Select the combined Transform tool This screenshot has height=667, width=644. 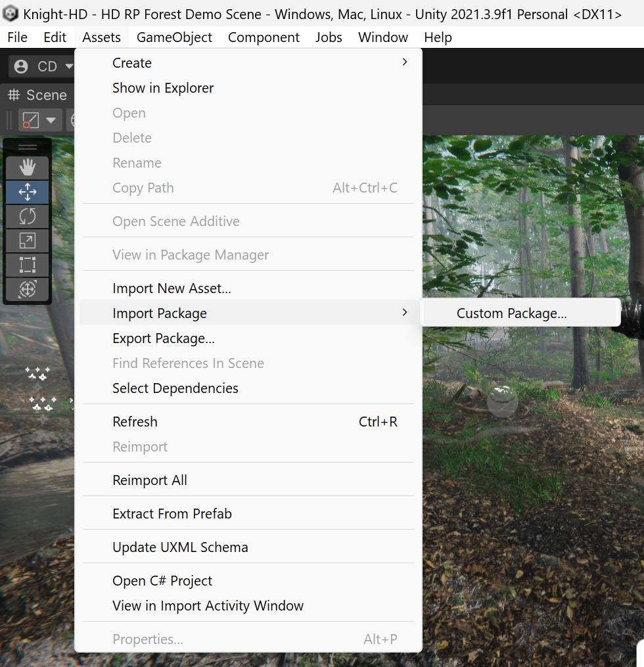[x=27, y=289]
